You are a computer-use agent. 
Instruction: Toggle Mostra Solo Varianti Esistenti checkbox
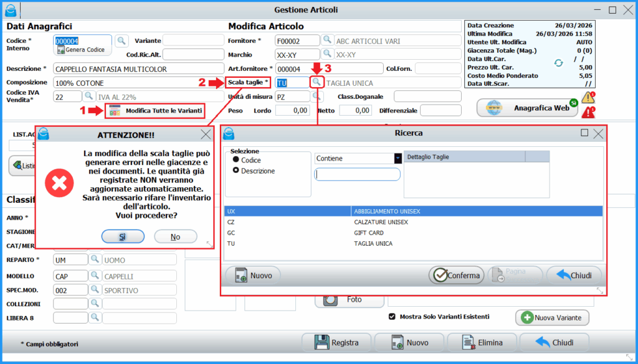392,317
